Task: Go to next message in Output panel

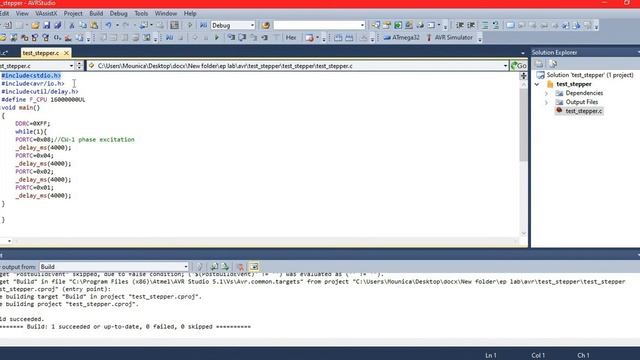Action: (225, 267)
